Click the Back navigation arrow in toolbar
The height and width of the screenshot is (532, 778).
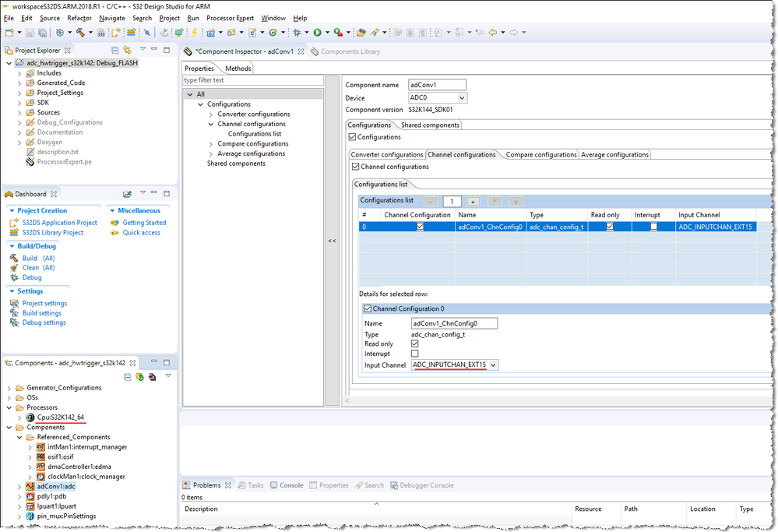click(x=493, y=32)
